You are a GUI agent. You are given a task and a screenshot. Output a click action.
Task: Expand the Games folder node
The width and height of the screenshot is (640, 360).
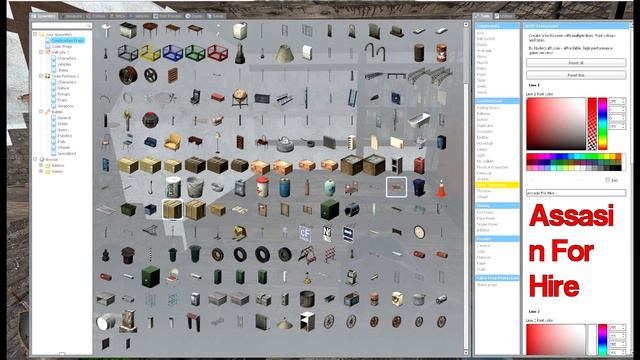[x=41, y=171]
